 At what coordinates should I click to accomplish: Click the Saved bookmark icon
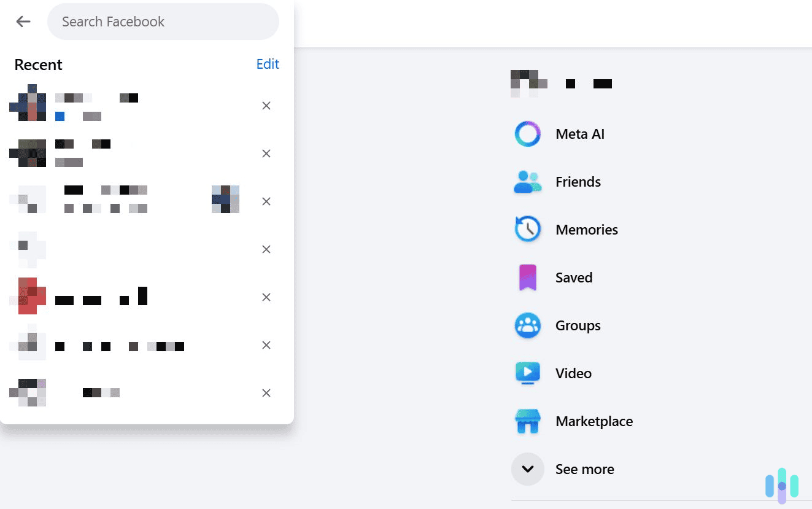(527, 277)
